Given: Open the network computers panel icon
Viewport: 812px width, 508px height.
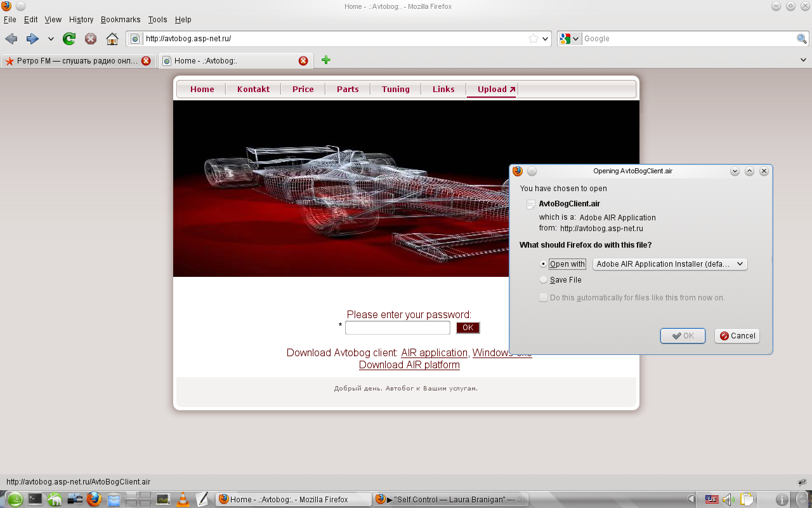Looking at the screenshot, I should tap(75, 500).
